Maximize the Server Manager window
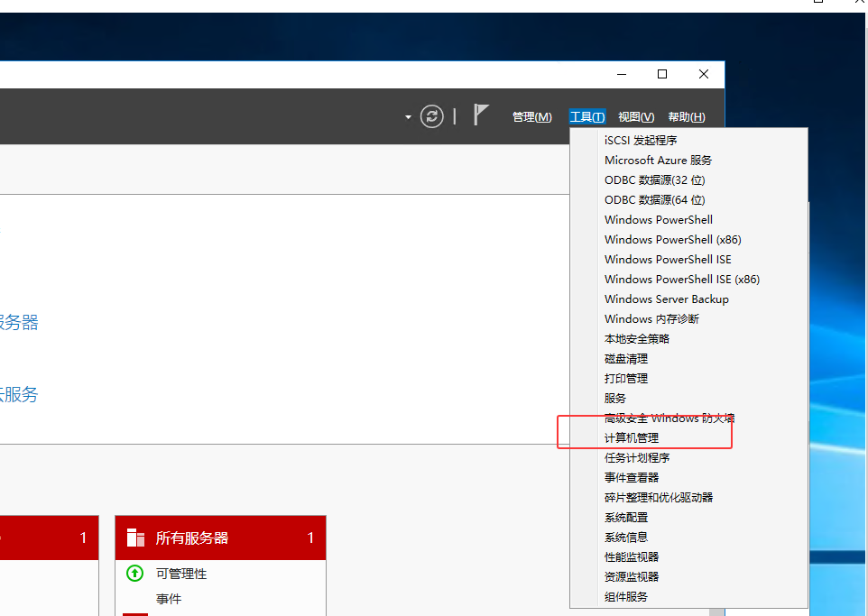 pos(662,75)
